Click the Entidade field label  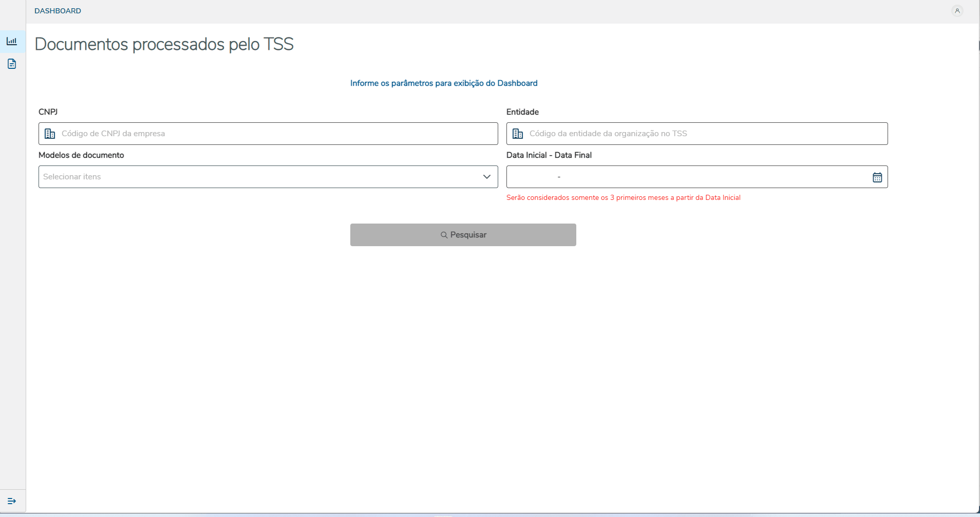coord(522,112)
